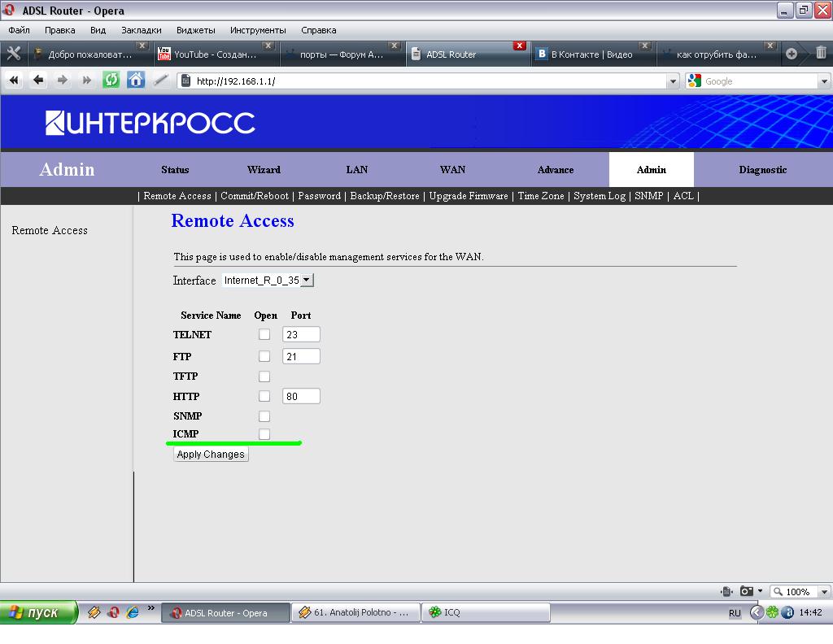Open a new tab with plus icon
The width and height of the screenshot is (833, 644).
click(x=792, y=54)
